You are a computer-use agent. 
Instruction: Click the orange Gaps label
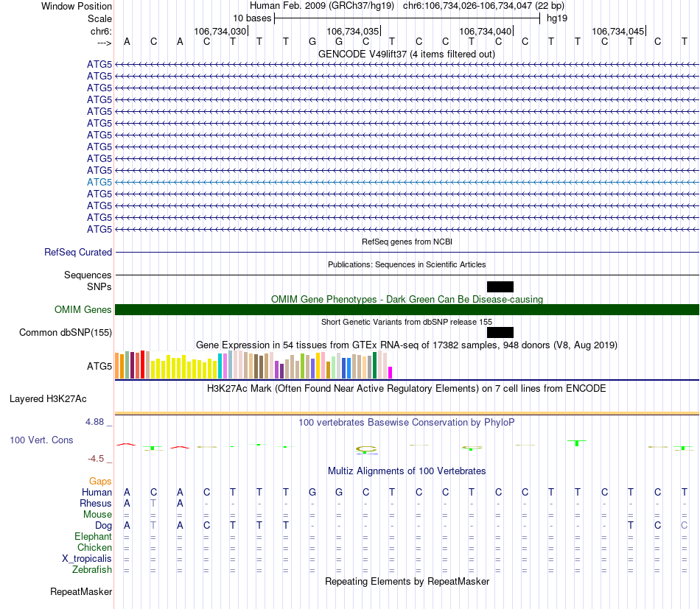click(100, 481)
